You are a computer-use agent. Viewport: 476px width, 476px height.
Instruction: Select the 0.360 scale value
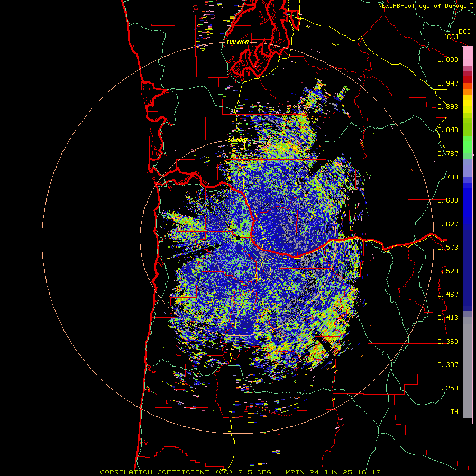448,341
